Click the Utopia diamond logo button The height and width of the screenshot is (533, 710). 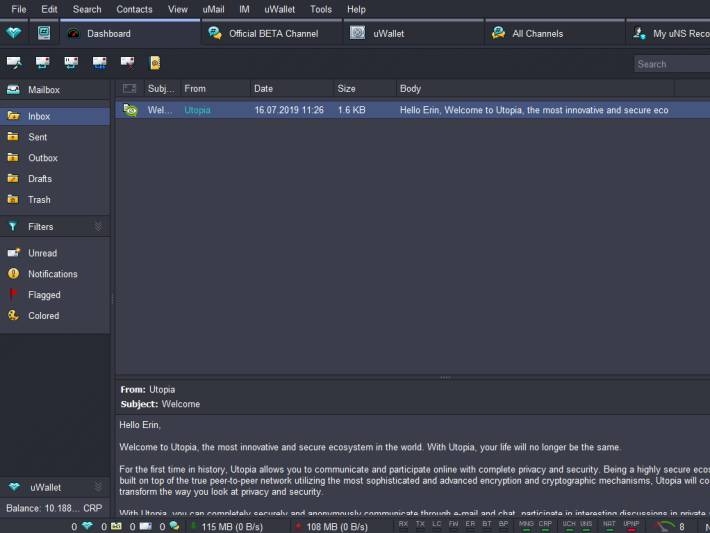tap(14, 33)
